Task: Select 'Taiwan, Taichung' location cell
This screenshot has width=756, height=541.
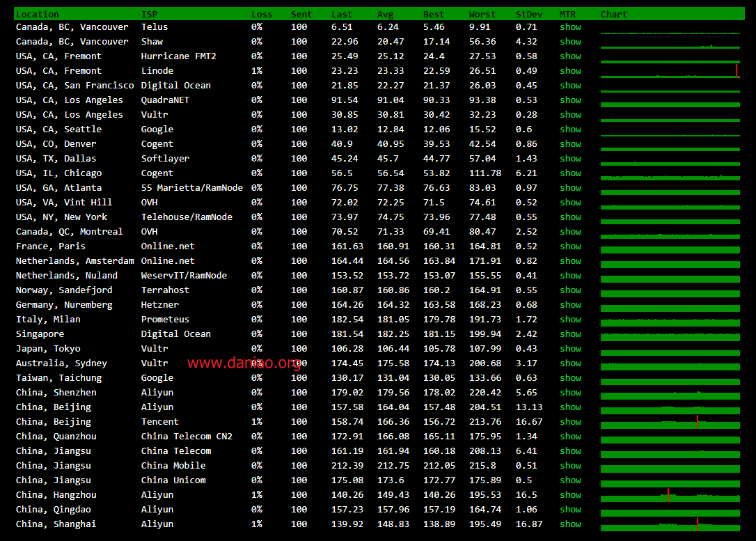Action: 58,378
